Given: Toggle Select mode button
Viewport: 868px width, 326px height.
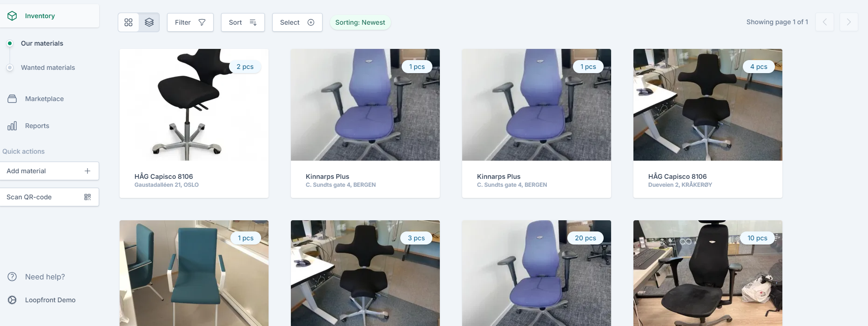Looking at the screenshot, I should click(x=297, y=22).
